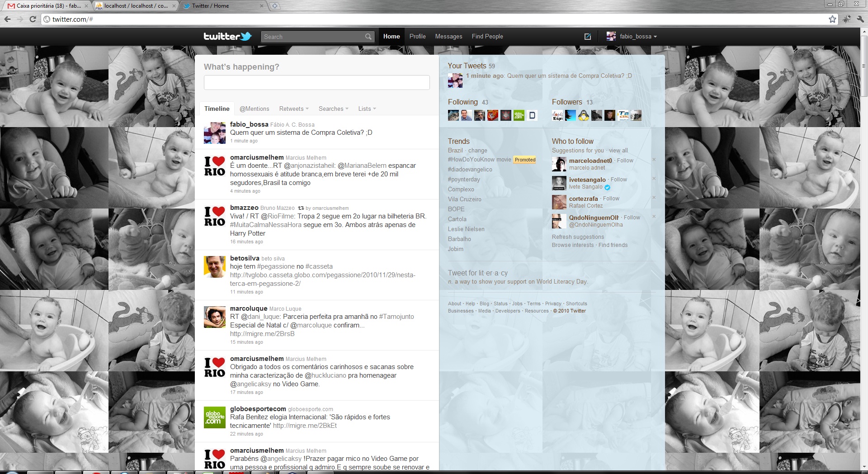Click the search magnifier icon
The width and height of the screenshot is (868, 474).
(x=368, y=37)
